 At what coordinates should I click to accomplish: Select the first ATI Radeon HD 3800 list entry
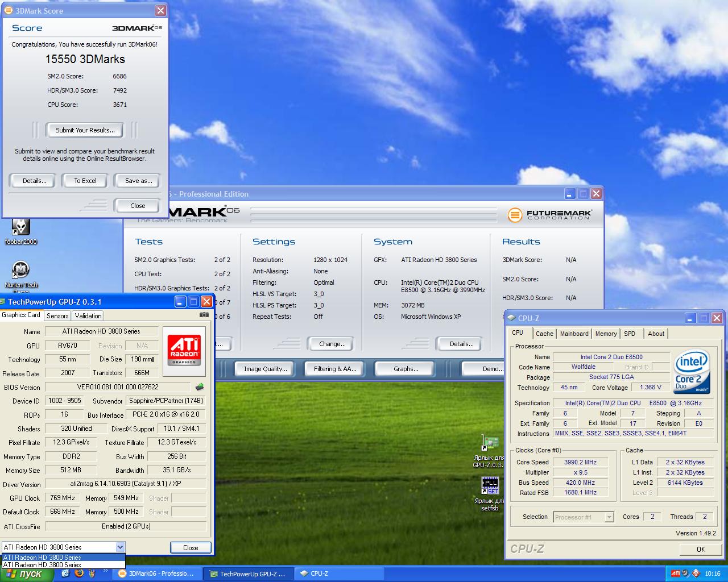64,558
